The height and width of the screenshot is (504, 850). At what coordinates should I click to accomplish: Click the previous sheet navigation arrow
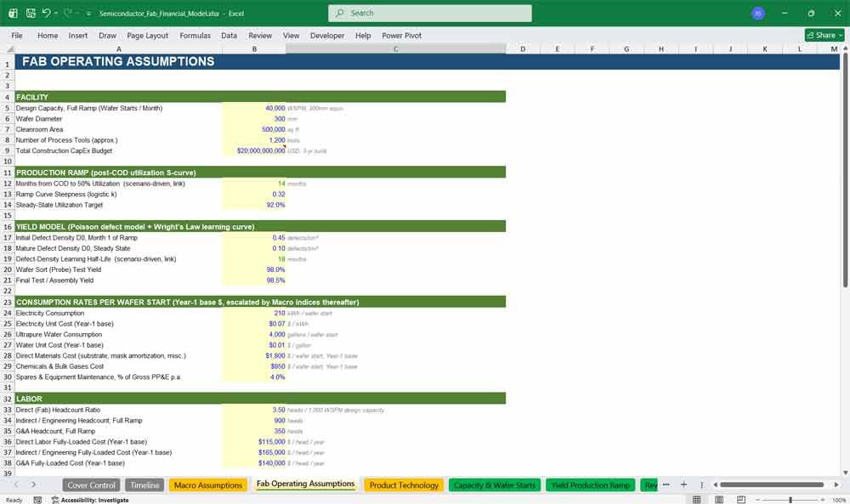coord(16,484)
